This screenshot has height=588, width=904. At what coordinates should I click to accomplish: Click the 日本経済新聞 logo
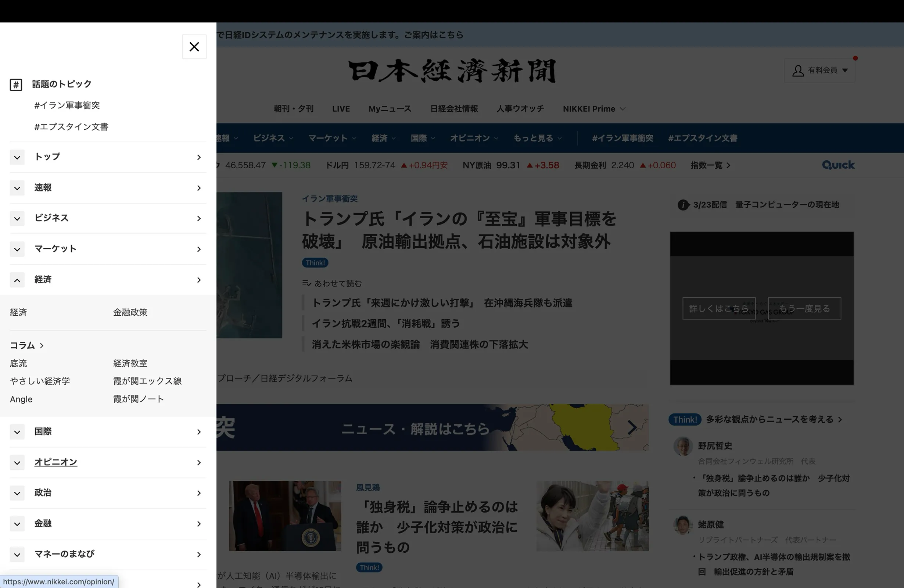pyautogui.click(x=452, y=71)
